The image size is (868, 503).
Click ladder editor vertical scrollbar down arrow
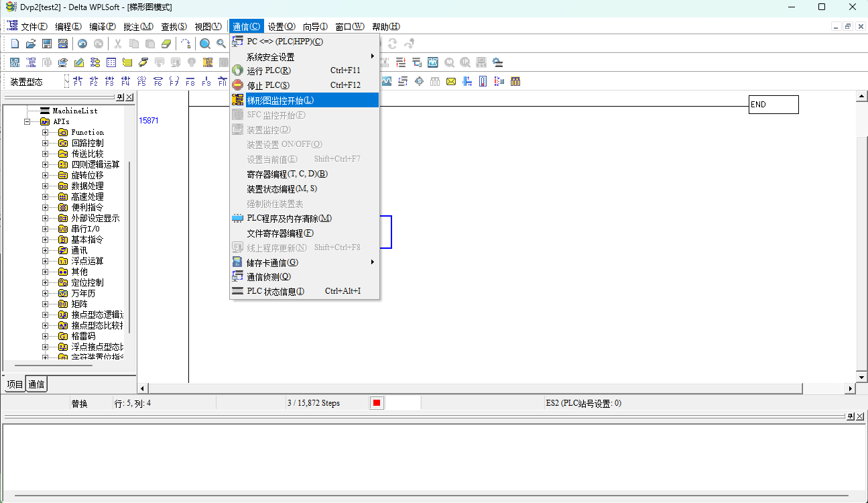coord(862,377)
